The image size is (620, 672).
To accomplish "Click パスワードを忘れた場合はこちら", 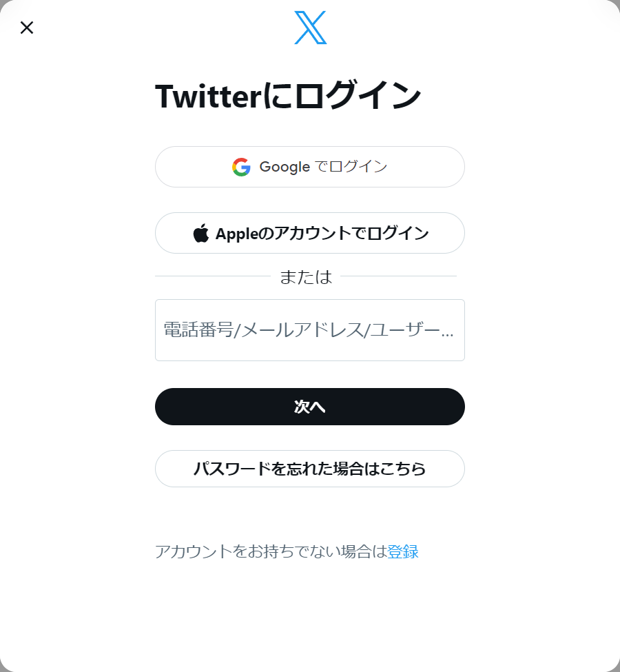I will point(309,469).
